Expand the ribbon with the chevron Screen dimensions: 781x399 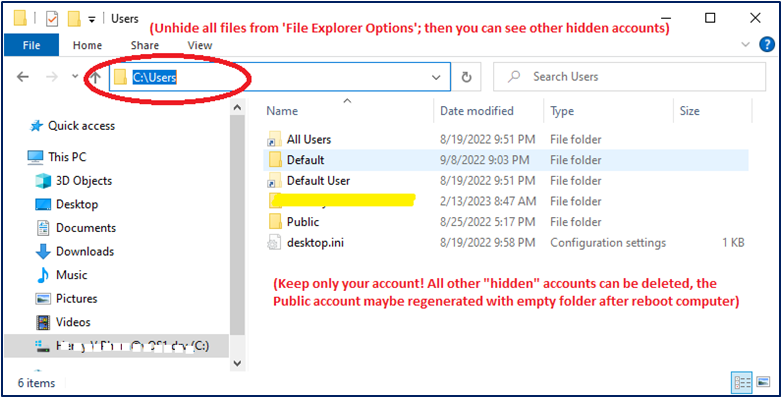[746, 45]
